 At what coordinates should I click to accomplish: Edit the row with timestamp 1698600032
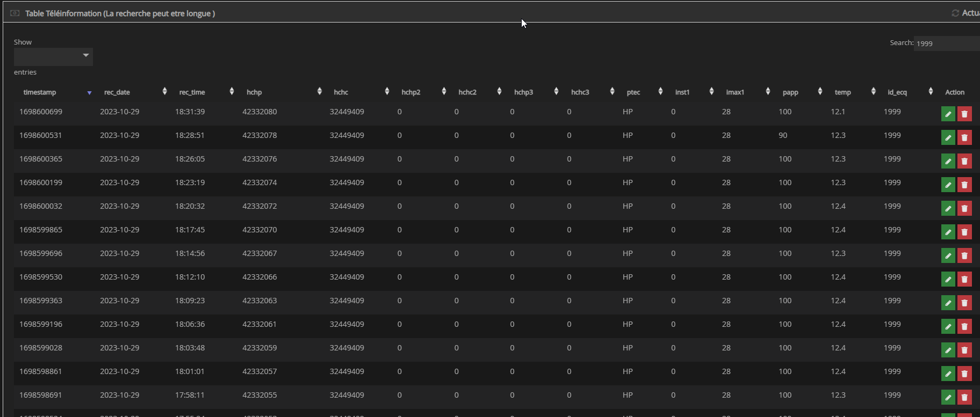coord(948,208)
